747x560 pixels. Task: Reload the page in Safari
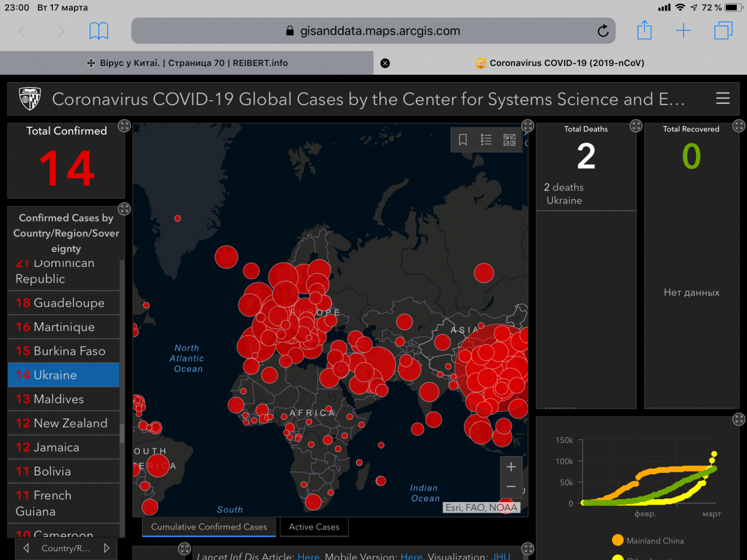(x=603, y=31)
